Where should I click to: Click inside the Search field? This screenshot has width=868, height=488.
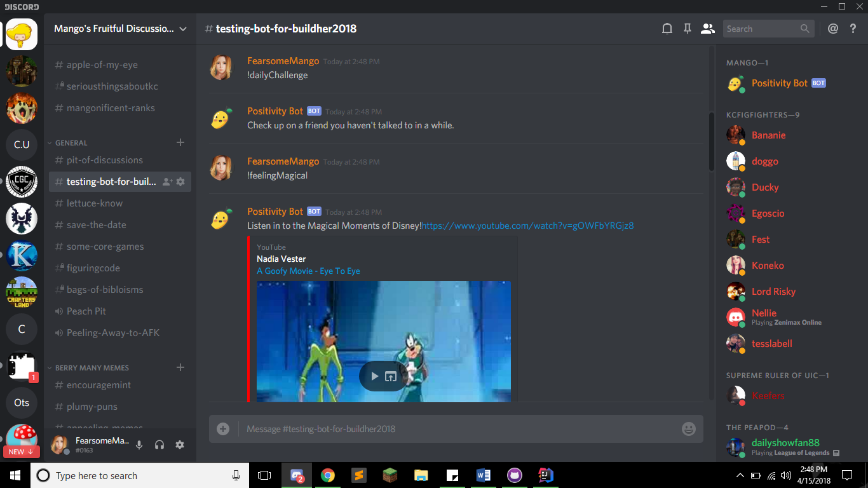click(768, 29)
